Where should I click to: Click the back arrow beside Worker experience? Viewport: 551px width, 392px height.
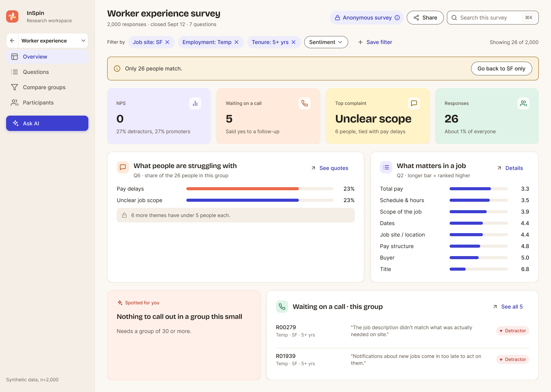pos(12,41)
